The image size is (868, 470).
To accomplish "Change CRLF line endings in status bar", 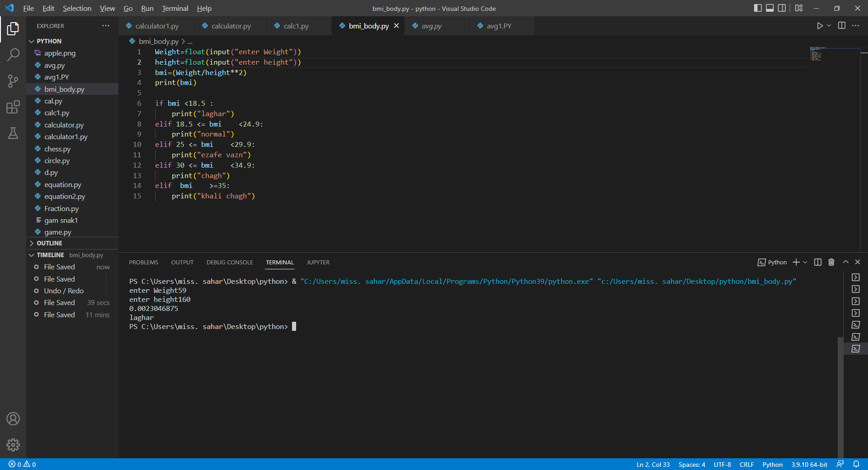I will click(x=746, y=464).
